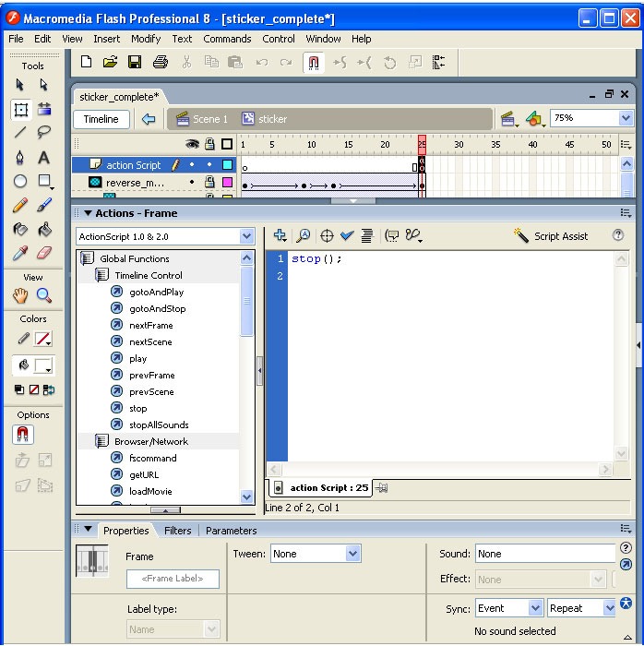Toggle lock all layers padlock icon

click(209, 144)
